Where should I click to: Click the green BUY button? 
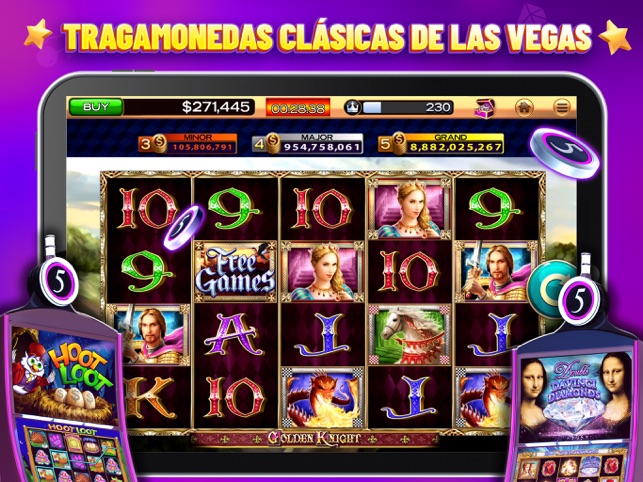[96, 107]
